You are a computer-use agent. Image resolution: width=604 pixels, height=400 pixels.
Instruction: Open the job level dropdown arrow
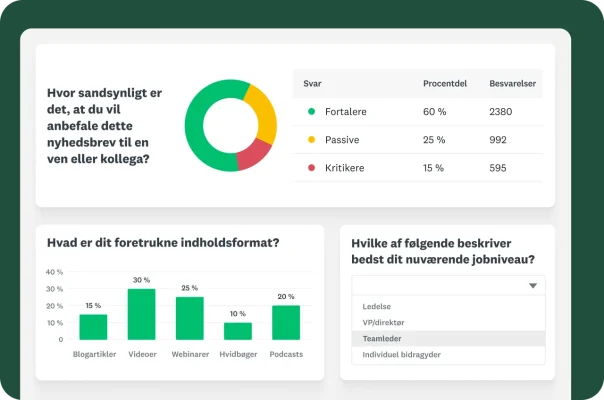click(x=533, y=286)
